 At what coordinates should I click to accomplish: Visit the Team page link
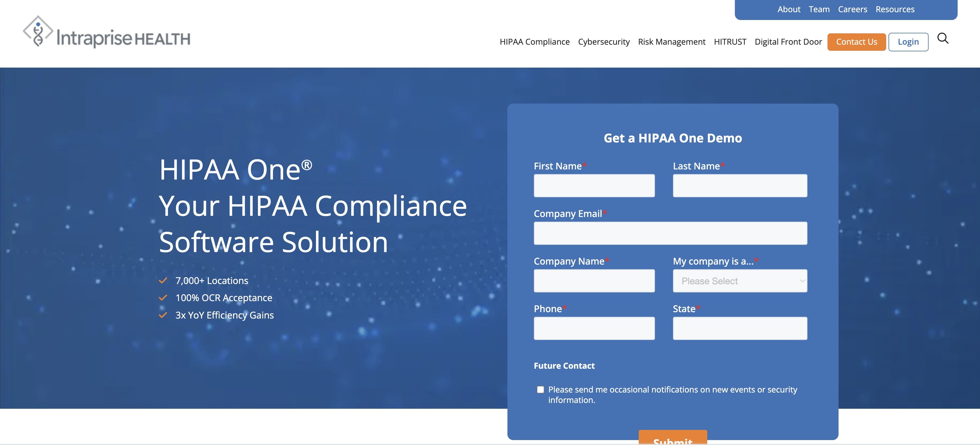coord(819,9)
